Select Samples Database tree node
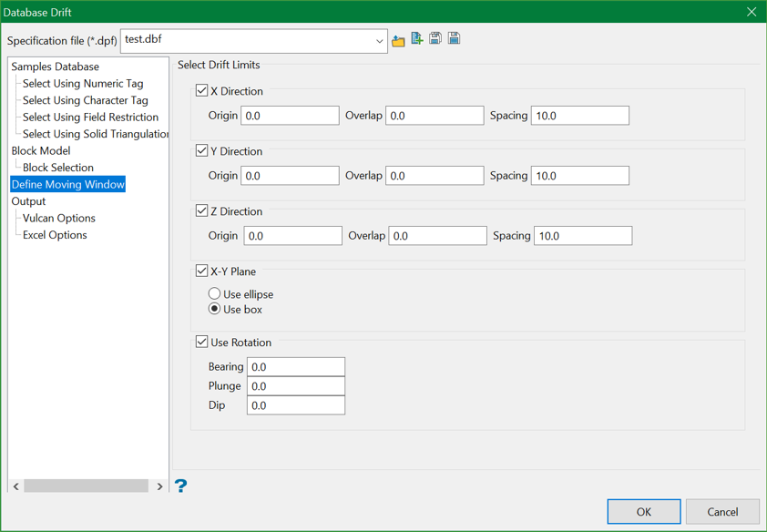Screen dimensions: 767x532 pyautogui.click(x=55, y=66)
